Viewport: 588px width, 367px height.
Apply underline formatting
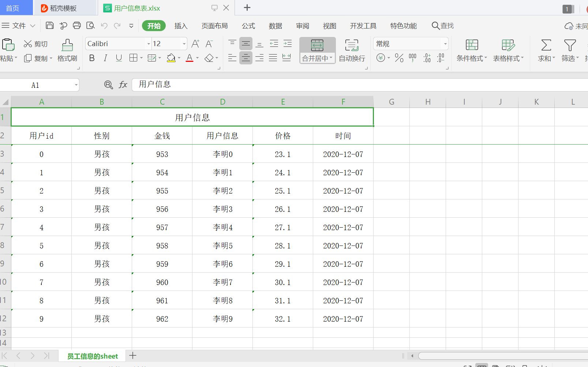pos(118,58)
